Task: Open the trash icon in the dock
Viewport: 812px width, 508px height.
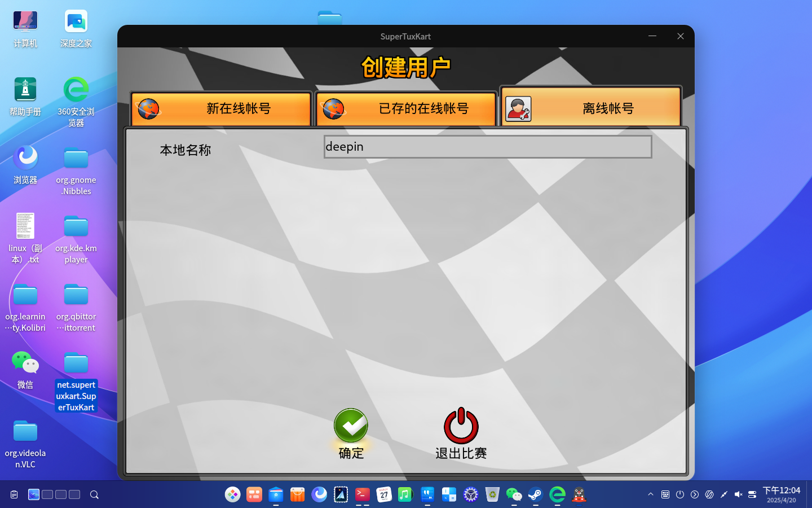Action: pos(492,494)
